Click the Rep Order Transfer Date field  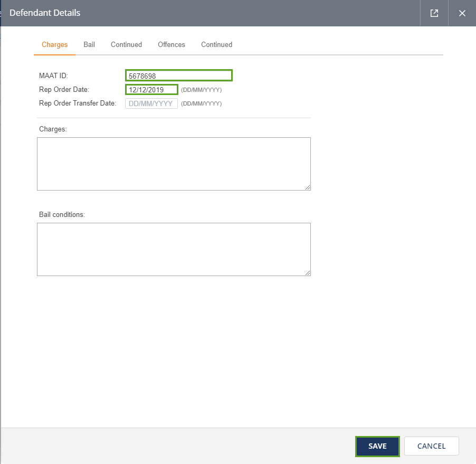pyautogui.click(x=151, y=103)
